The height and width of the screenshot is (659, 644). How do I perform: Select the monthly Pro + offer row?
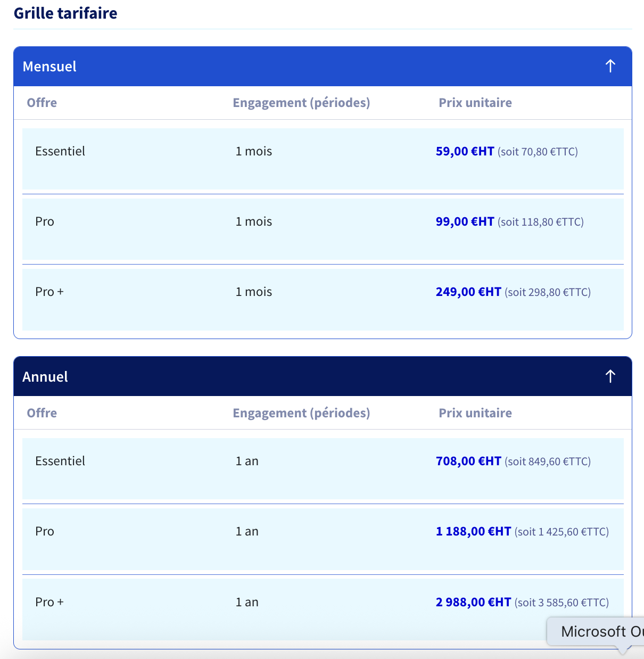click(323, 299)
